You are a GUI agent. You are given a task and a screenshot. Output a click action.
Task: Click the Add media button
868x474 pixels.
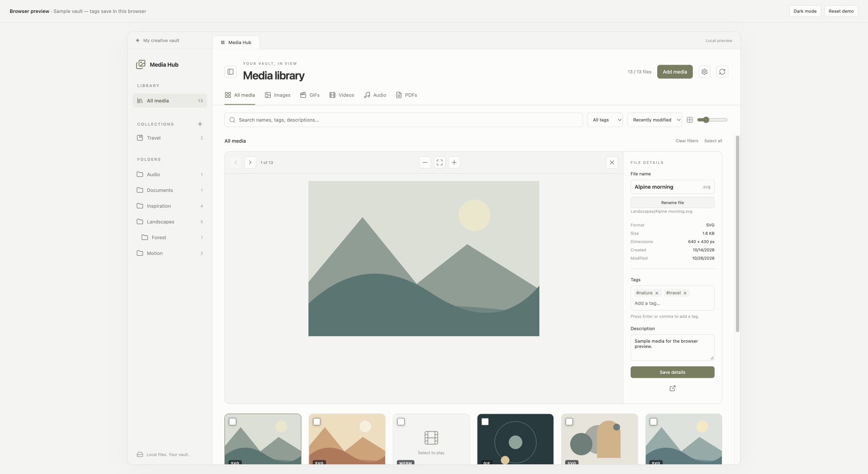coord(675,72)
